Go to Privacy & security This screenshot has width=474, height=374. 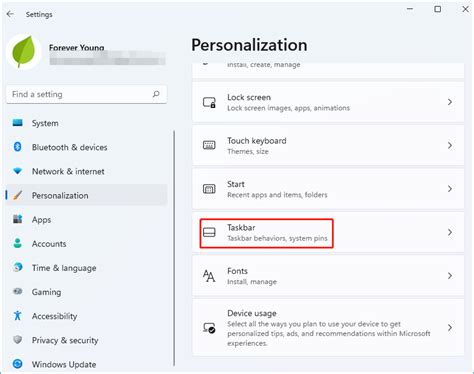point(86,340)
